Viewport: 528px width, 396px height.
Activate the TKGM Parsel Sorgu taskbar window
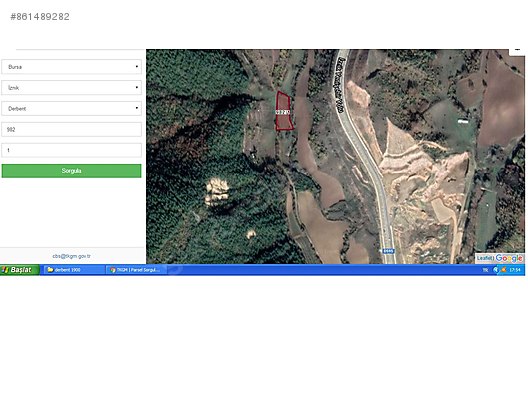tap(136, 270)
